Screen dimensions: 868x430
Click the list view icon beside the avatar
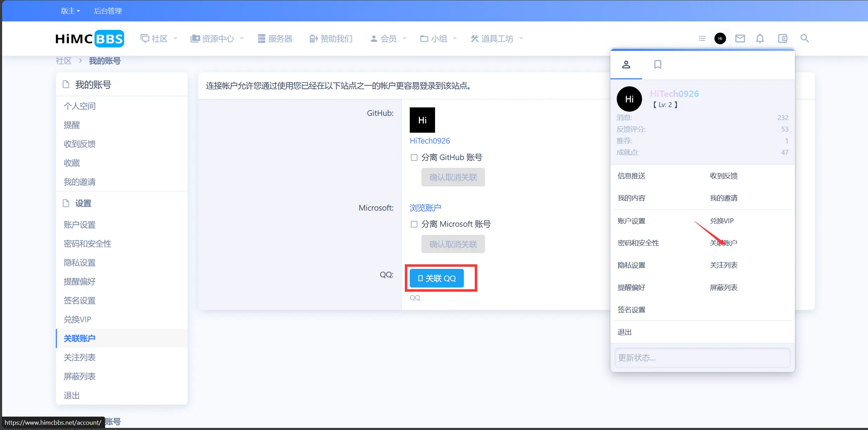[x=701, y=38]
